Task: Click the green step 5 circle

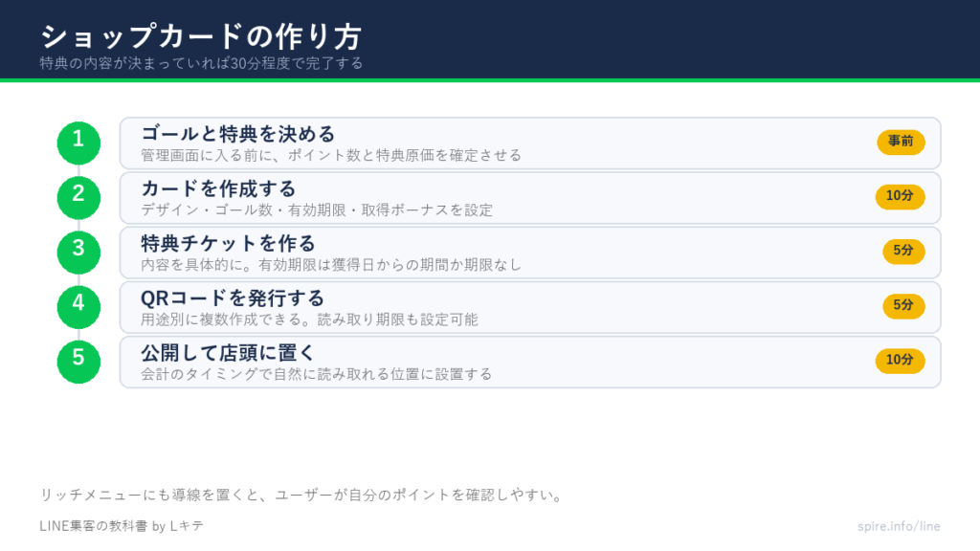Action: pyautogui.click(x=78, y=362)
